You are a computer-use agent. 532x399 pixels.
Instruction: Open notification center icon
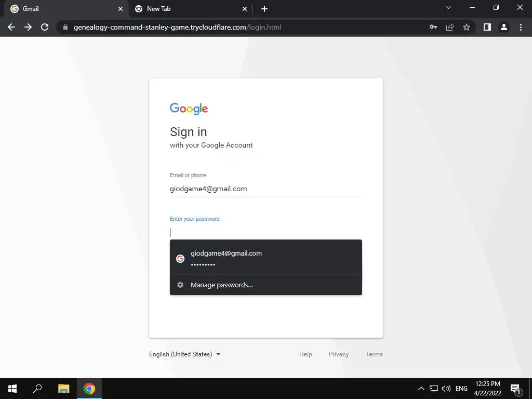click(x=516, y=389)
